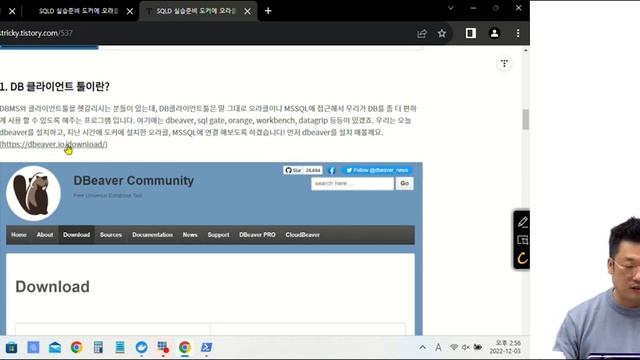Open the About menu item

coord(45,235)
